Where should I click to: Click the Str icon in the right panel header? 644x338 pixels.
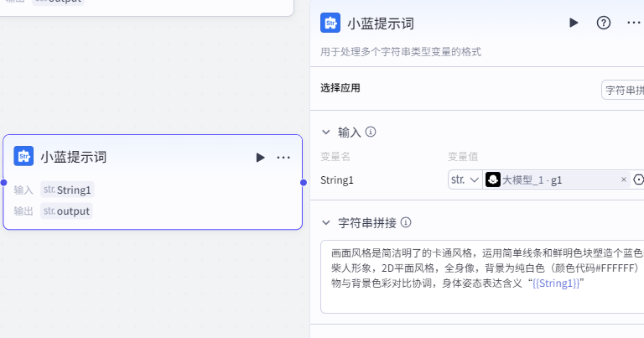tap(330, 23)
